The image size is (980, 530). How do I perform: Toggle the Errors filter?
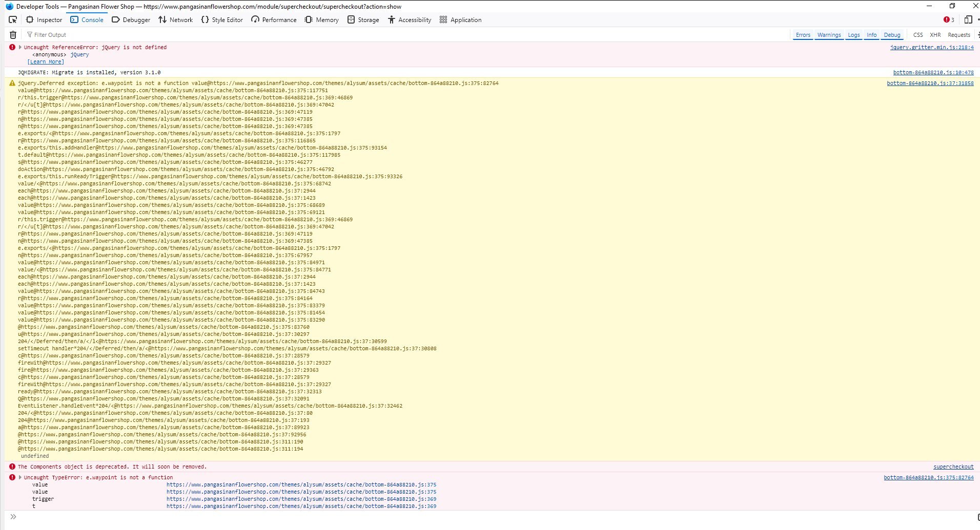tap(803, 35)
